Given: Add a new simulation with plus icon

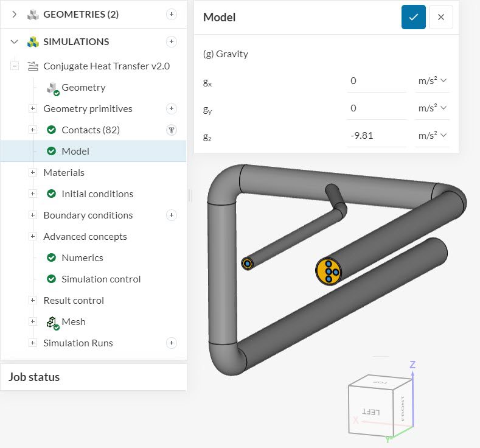Looking at the screenshot, I should (x=172, y=41).
